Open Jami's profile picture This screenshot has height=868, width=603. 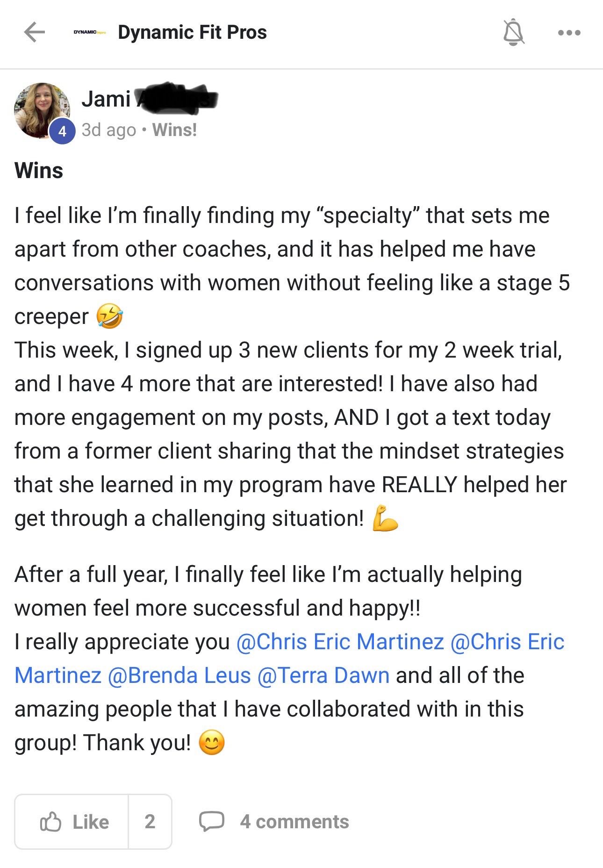41,110
